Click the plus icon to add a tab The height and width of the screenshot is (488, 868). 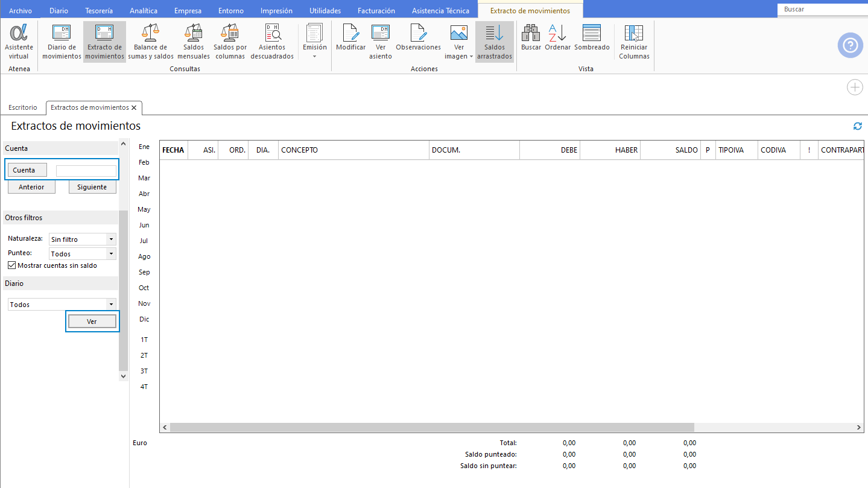855,87
